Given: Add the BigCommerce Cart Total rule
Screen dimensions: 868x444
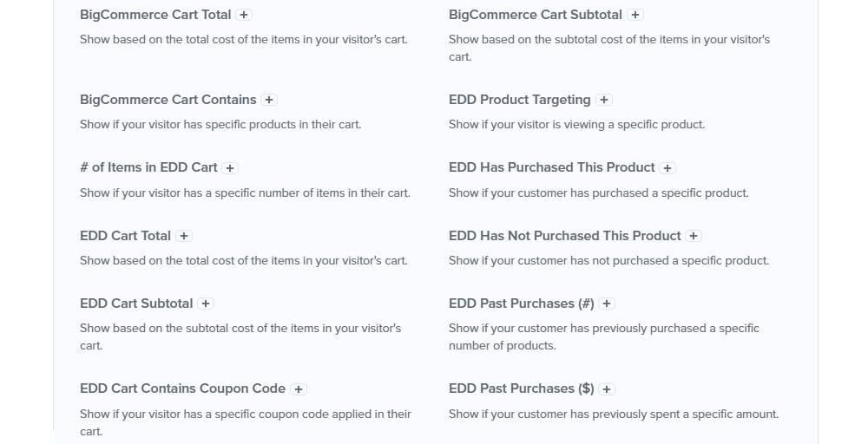Looking at the screenshot, I should tap(244, 15).
